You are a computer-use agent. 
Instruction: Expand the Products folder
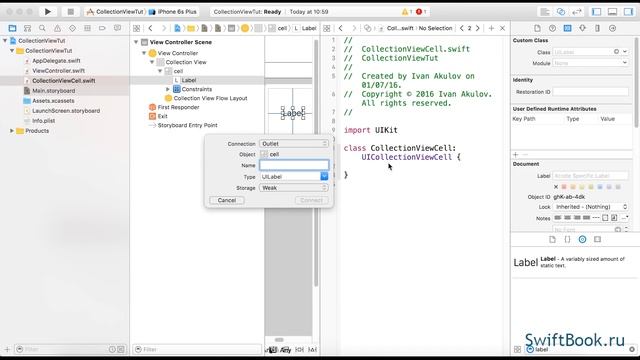pyautogui.click(x=12, y=131)
